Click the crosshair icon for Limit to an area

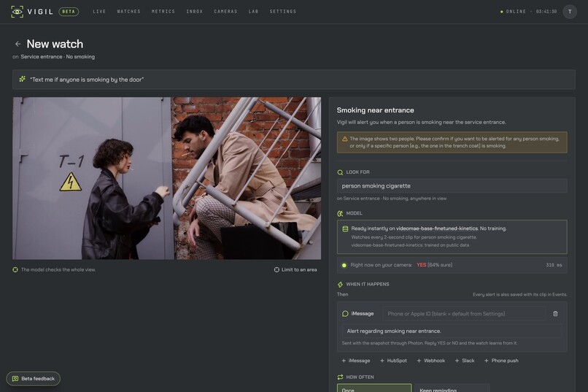pos(276,269)
